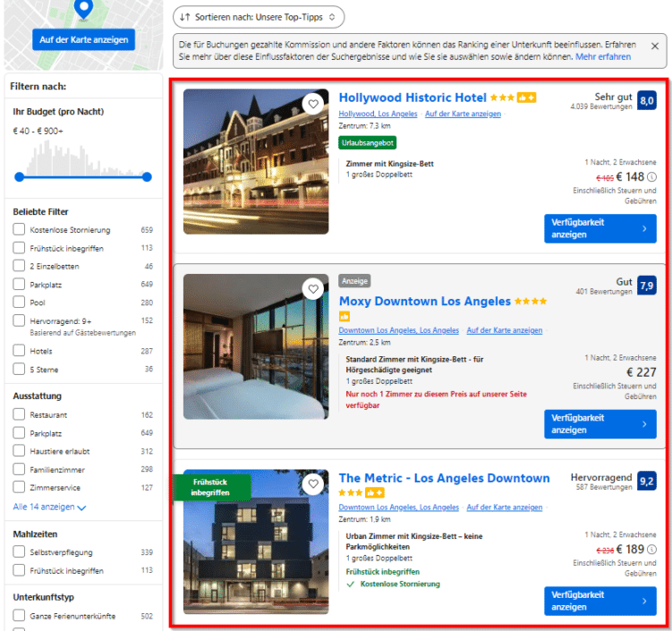
Task: Open The Metric hotel photo thumbnail
Action: (256, 541)
